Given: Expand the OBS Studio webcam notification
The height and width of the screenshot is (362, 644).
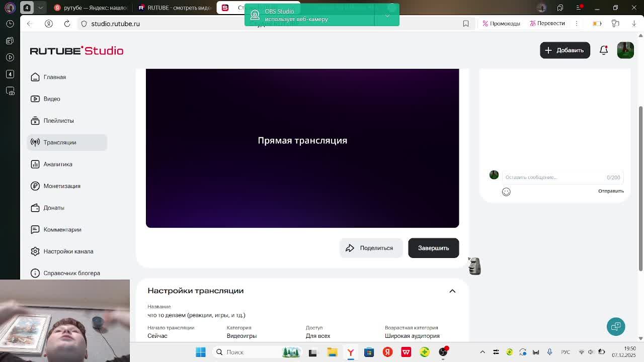Looking at the screenshot, I should pyautogui.click(x=387, y=15).
